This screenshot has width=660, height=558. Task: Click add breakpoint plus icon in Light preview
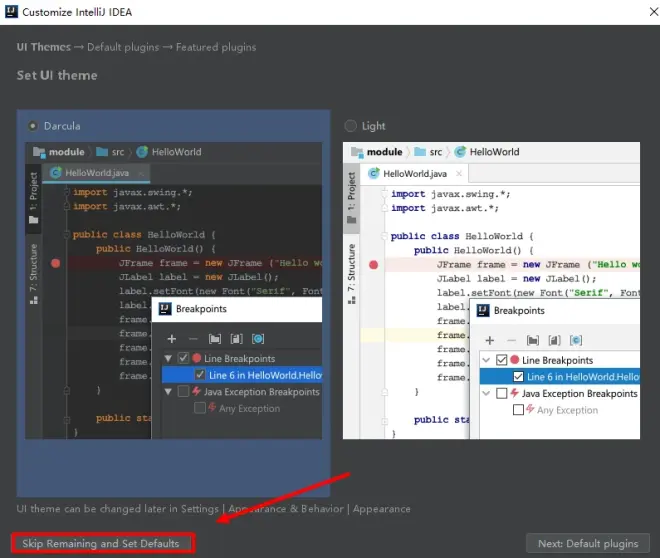(x=490, y=340)
